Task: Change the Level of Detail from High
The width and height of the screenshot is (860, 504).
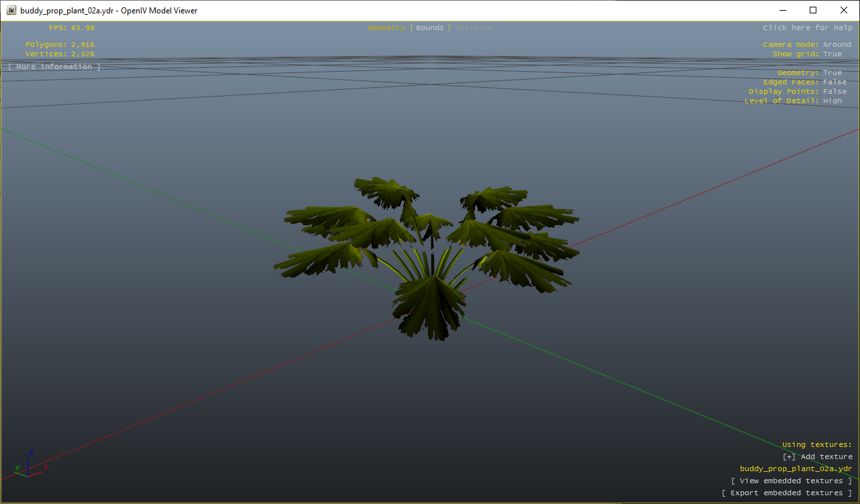Action: (x=832, y=101)
